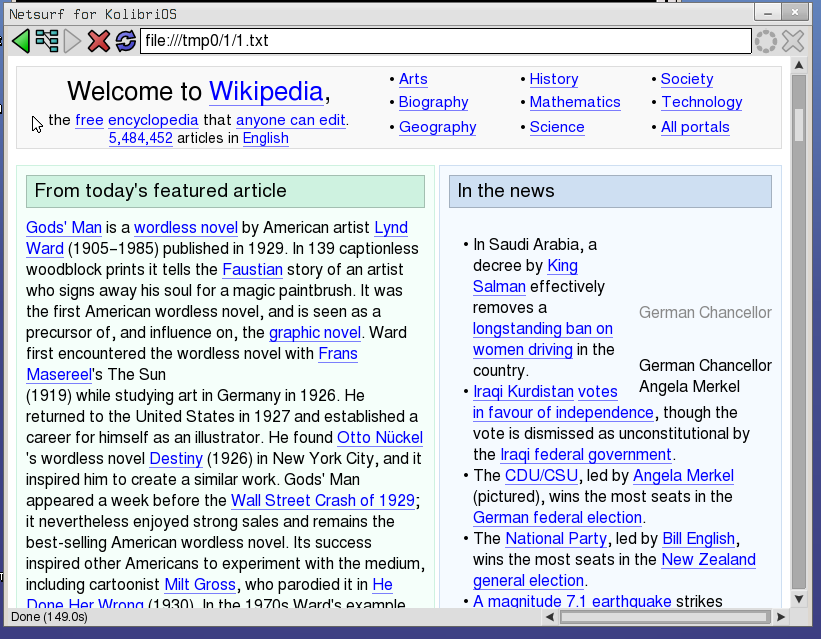
Task: Click the horizontal scrollbar left arrow
Action: point(550,617)
